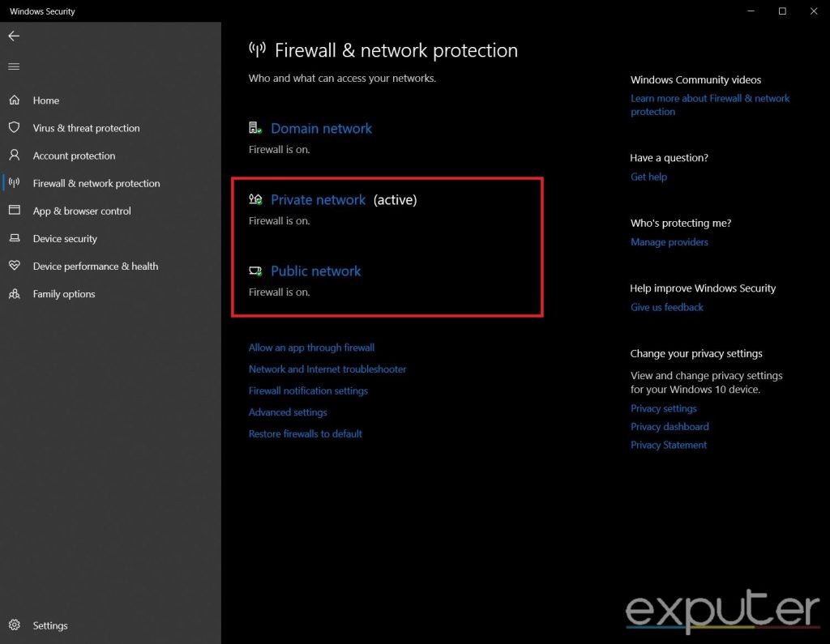Select the Family options icon

coord(16,293)
